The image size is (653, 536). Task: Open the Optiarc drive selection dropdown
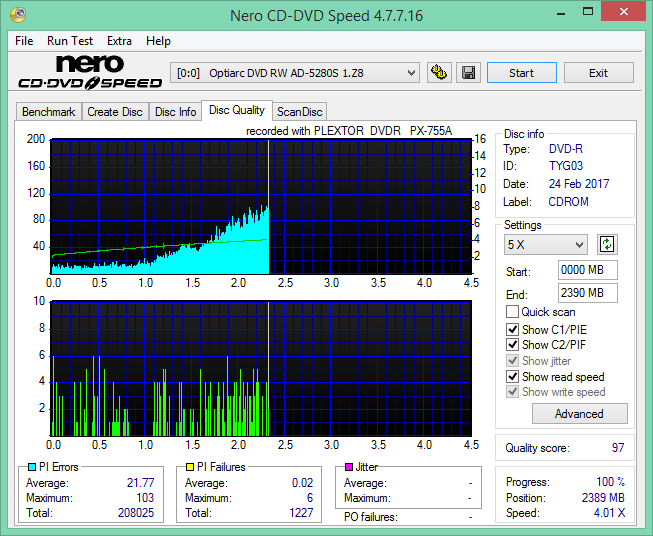coord(295,73)
